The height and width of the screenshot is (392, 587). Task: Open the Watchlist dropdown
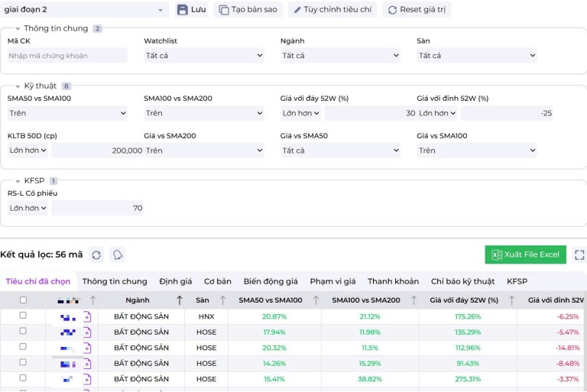coord(203,56)
